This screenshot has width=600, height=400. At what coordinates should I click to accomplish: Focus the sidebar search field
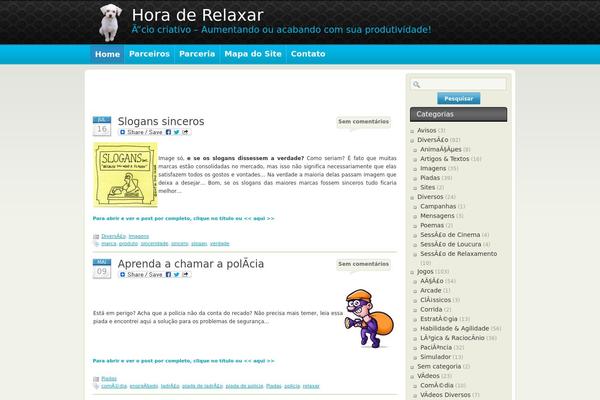[458, 84]
